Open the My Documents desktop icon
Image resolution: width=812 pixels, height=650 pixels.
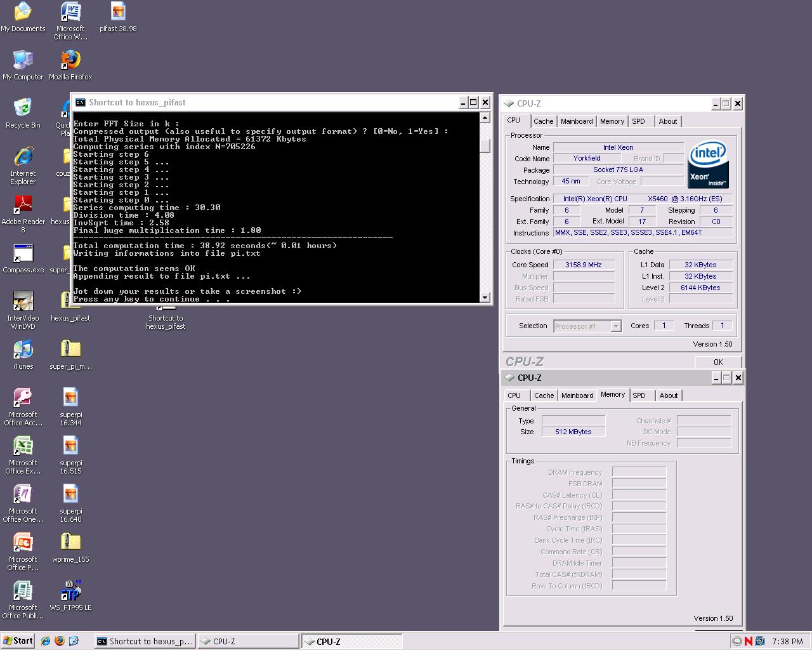(x=23, y=17)
